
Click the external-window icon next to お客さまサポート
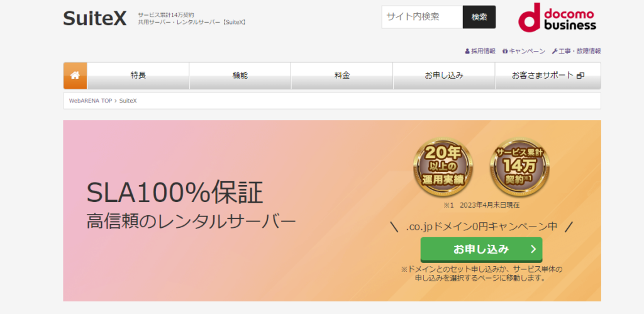[x=580, y=76]
